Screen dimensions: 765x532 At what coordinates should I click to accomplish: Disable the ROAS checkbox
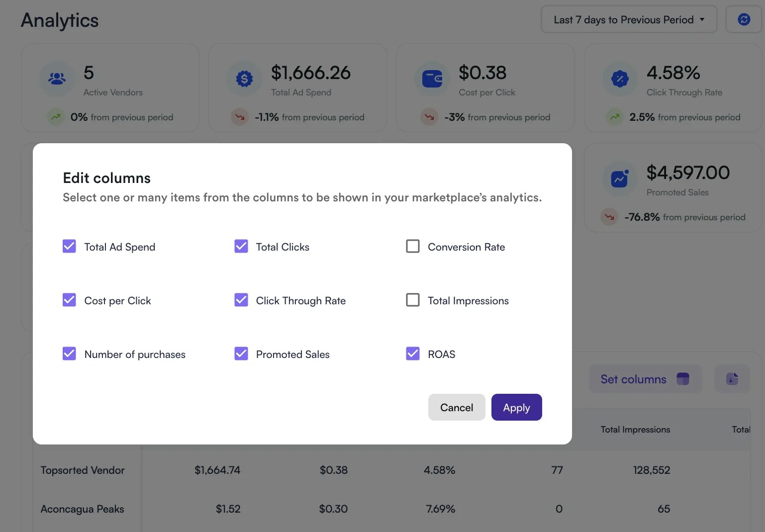[x=413, y=354]
